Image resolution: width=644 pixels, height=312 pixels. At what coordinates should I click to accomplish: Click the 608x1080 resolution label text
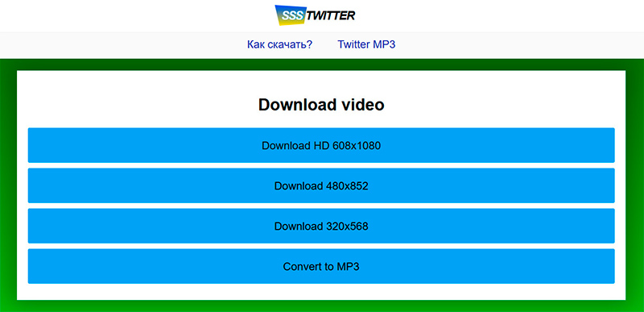coord(357,145)
